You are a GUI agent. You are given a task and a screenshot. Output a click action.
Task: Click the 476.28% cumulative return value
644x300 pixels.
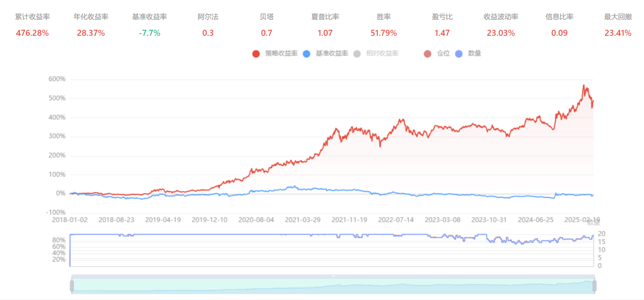[x=32, y=33]
